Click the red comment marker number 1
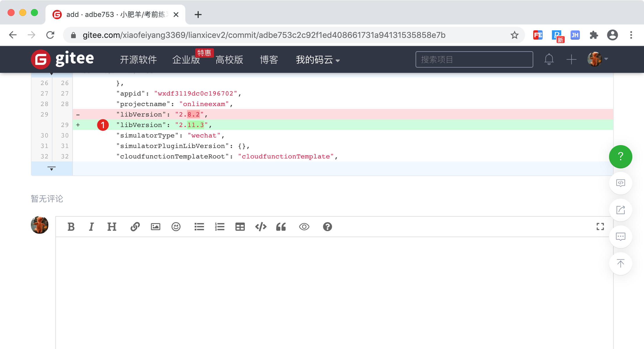 pos(103,125)
